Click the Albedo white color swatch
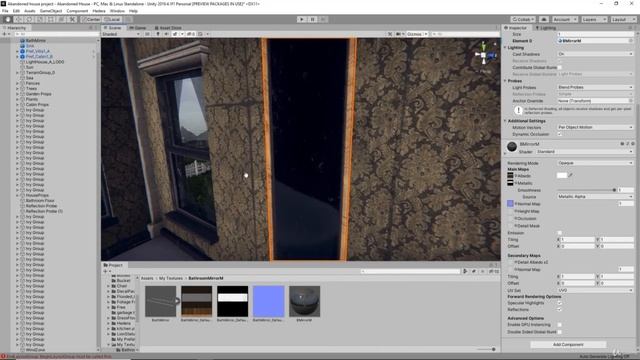The image size is (640, 360). coord(562,176)
